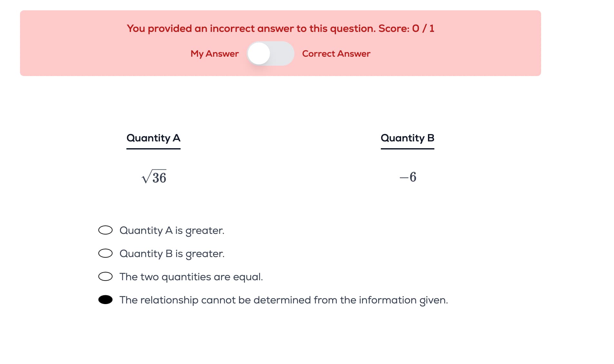Click the Quantity A heading
Viewport: 614px width, 364px height.
[153, 138]
